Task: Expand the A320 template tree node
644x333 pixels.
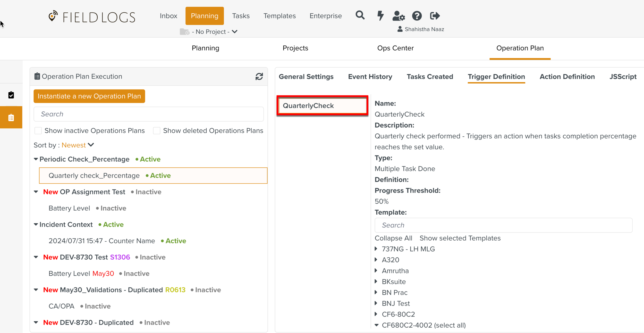Action: pyautogui.click(x=376, y=260)
